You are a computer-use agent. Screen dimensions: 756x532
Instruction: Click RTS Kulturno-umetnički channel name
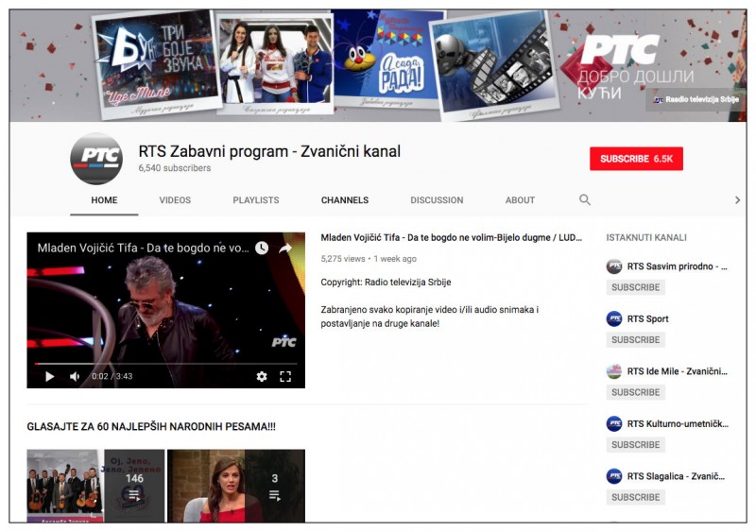point(678,424)
